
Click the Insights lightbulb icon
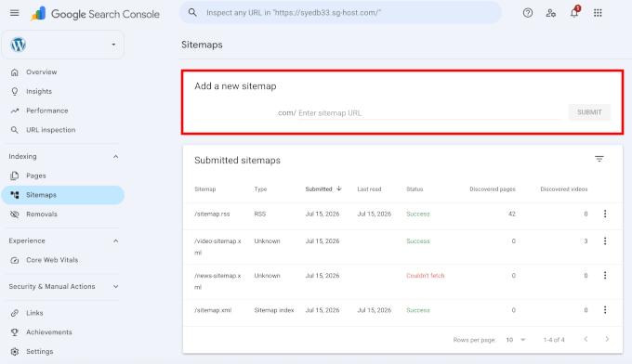(15, 91)
